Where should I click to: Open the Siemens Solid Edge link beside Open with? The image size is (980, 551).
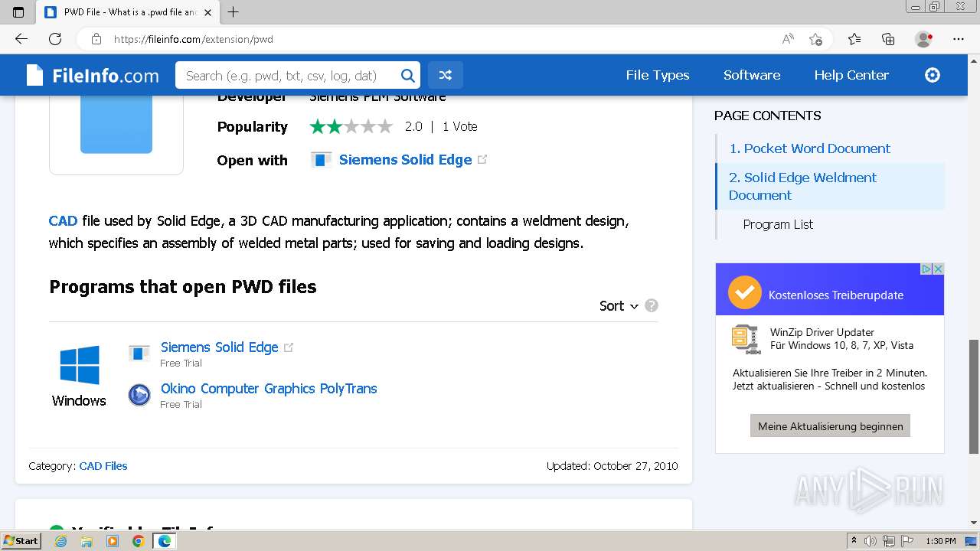pos(405,159)
